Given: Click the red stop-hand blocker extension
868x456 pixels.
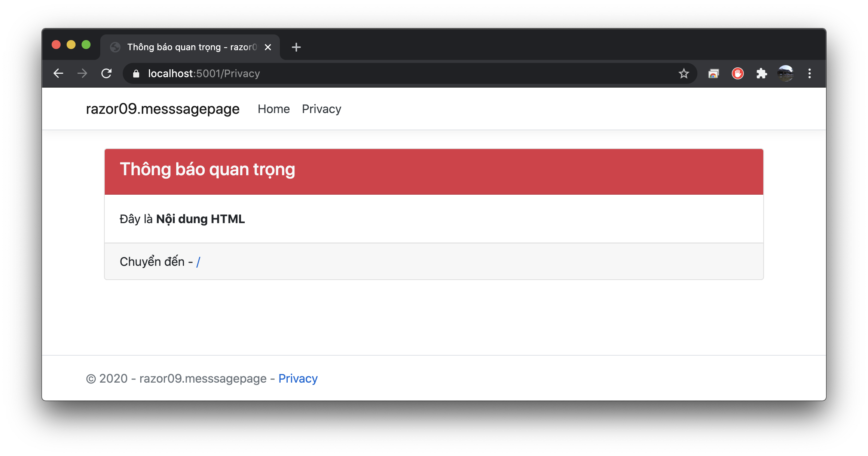Looking at the screenshot, I should [x=737, y=73].
